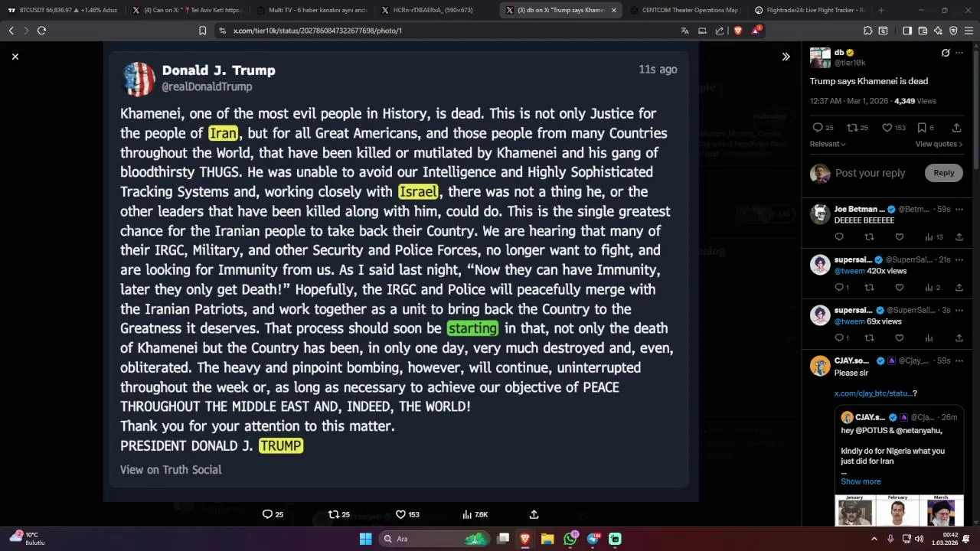
Task: Open File Explorer from the taskbar
Action: point(547,539)
